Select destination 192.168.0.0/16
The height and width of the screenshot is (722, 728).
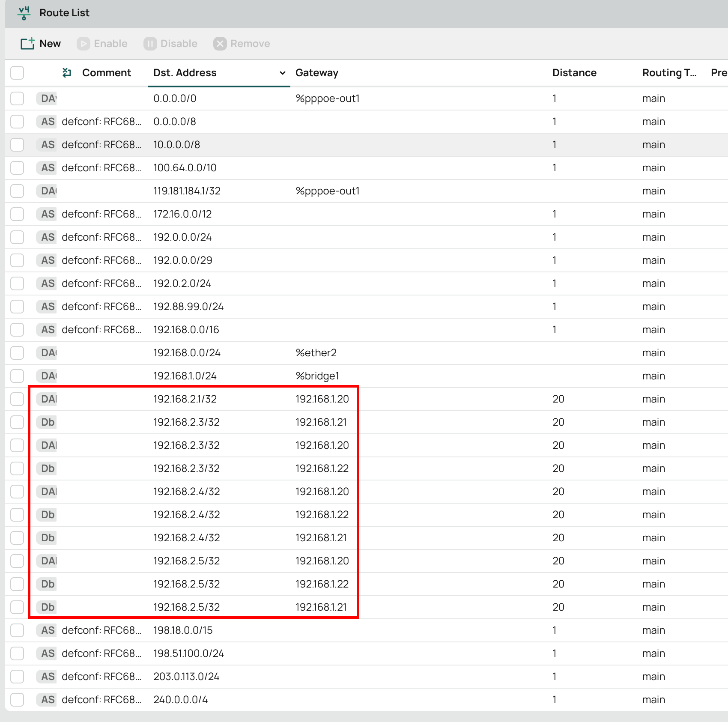tap(186, 330)
